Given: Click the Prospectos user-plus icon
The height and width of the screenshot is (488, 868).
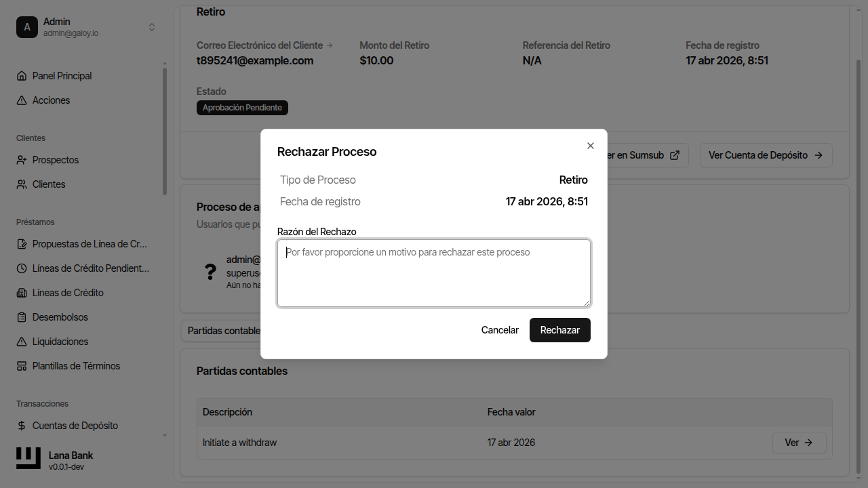Looking at the screenshot, I should [22, 160].
